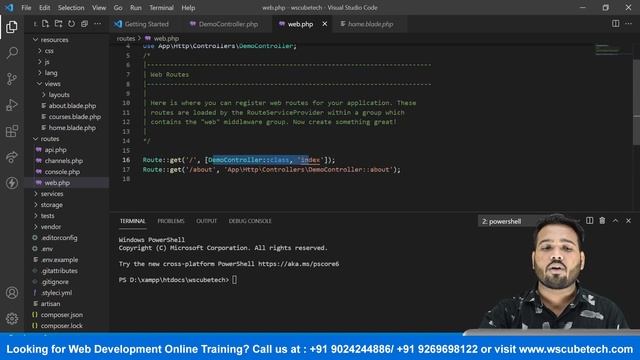Expand the lang folder
640x360 pixels.
click(51, 73)
